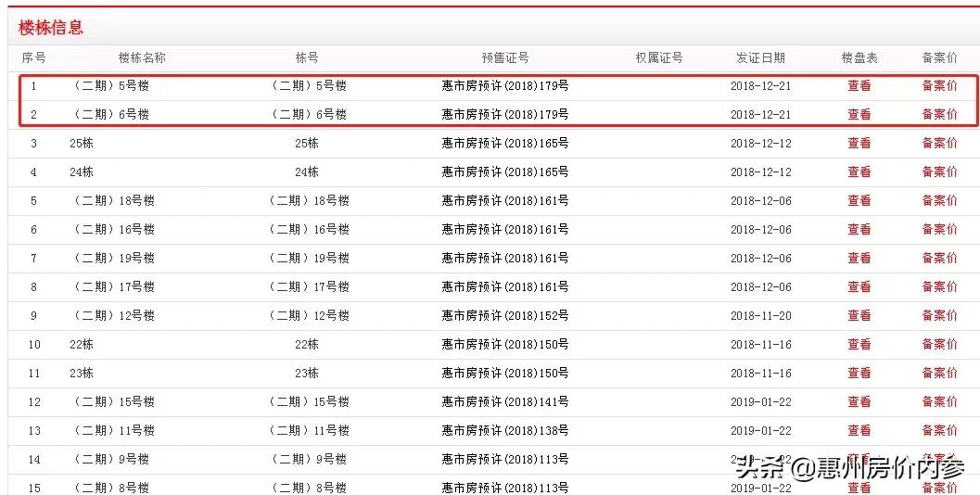Select date 2018-12-12 in the 25栋 row
This screenshot has width=980, height=495.
point(760,143)
